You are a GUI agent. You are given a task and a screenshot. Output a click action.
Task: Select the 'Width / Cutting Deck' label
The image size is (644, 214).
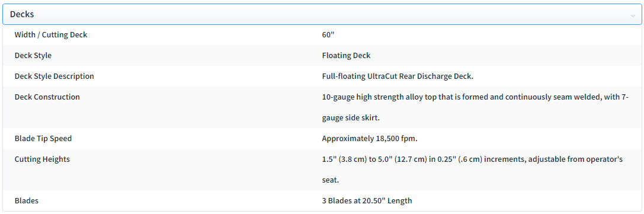51,35
